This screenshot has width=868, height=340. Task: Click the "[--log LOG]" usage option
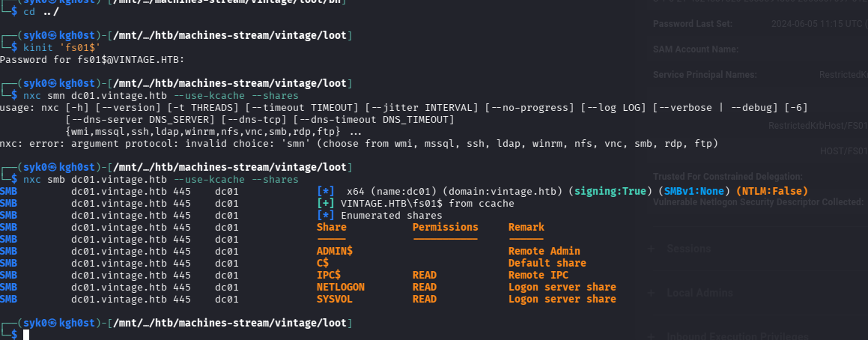click(614, 107)
